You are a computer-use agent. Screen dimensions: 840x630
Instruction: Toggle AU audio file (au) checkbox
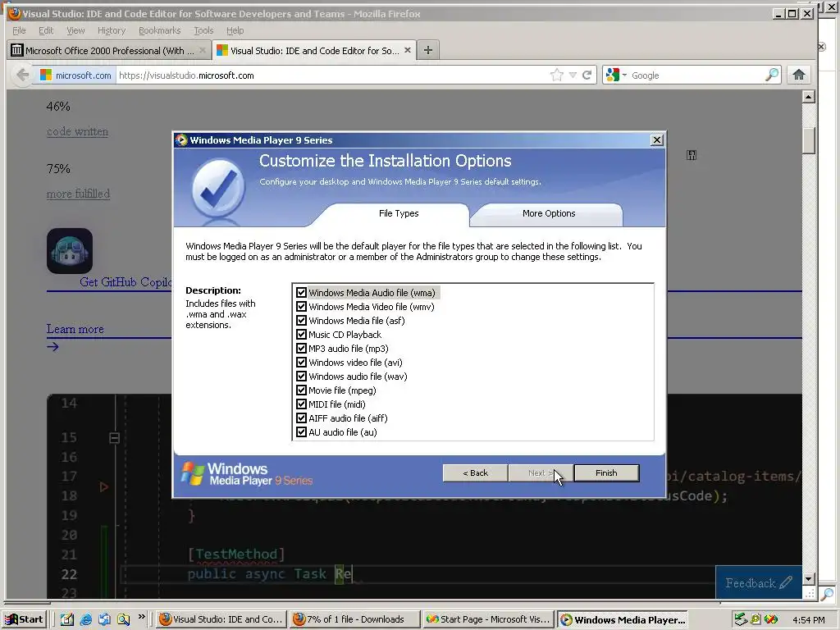301,431
